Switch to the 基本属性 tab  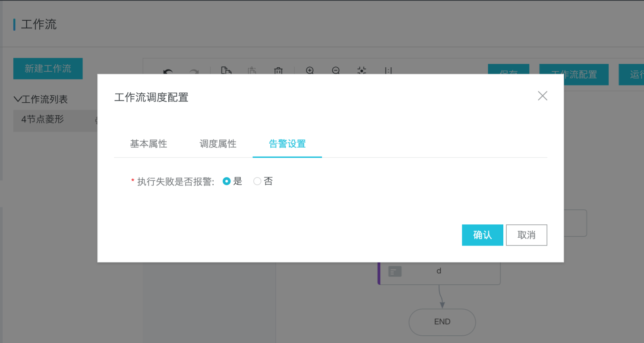[x=148, y=144]
